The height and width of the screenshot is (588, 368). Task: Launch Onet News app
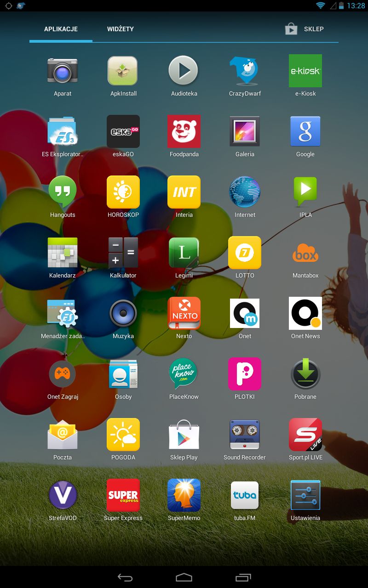[x=305, y=313]
